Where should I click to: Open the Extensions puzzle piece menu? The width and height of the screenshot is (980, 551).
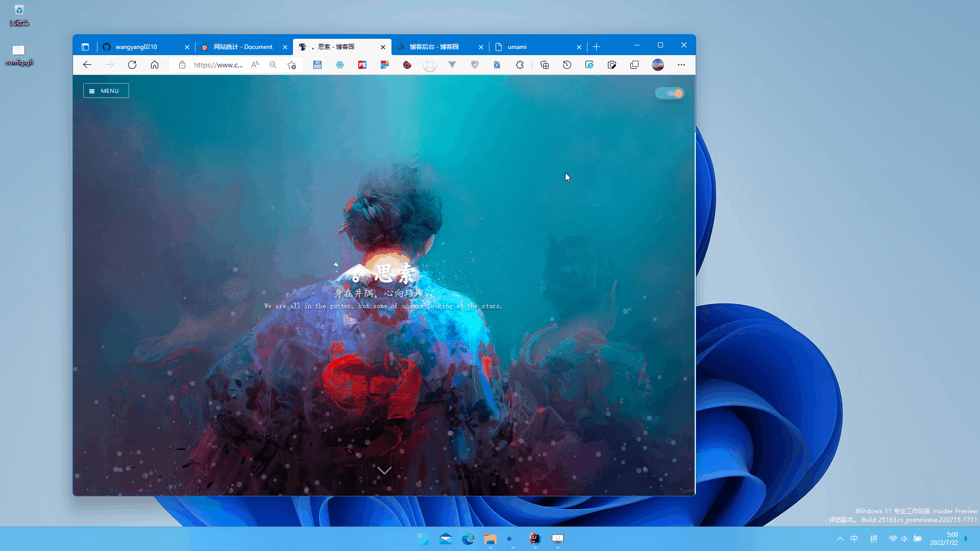520,65
